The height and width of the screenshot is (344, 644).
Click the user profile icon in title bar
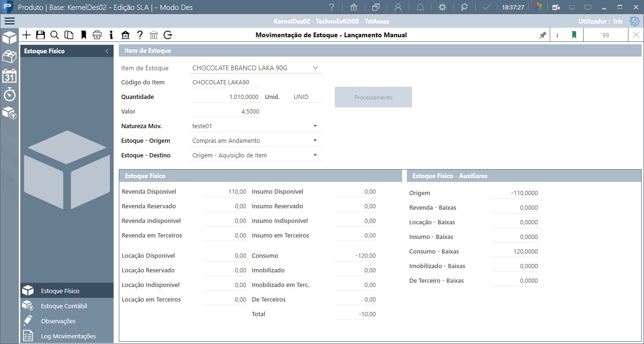[398, 7]
